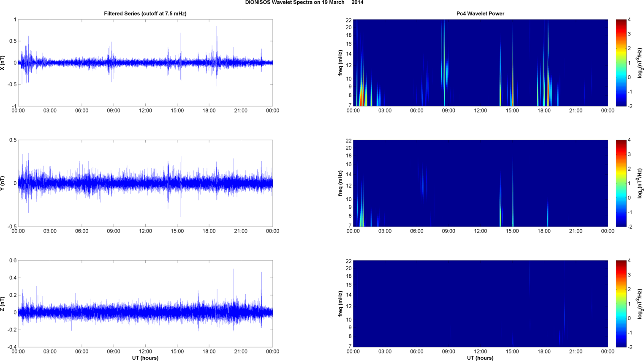Screen dimensions: 644x361
Task: Click the 14 frequency tick on middle spectrogram
Action: 349,174
